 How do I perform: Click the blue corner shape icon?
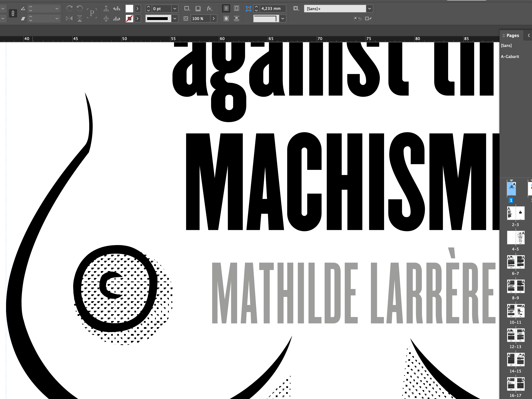pyautogui.click(x=248, y=9)
